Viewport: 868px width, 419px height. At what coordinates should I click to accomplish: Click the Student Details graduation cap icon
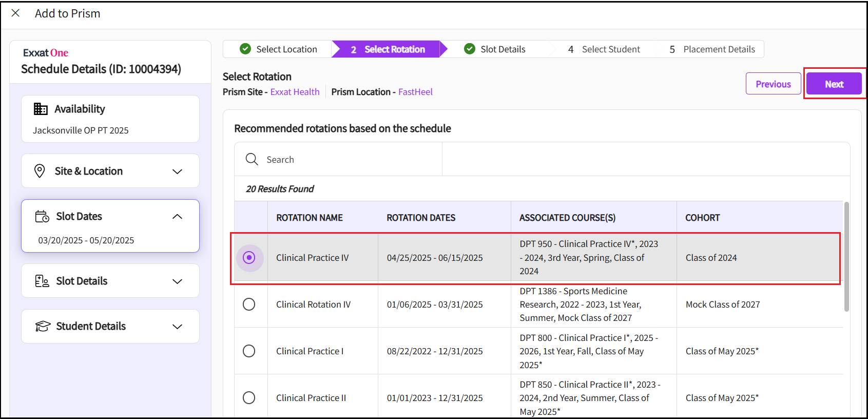point(43,326)
